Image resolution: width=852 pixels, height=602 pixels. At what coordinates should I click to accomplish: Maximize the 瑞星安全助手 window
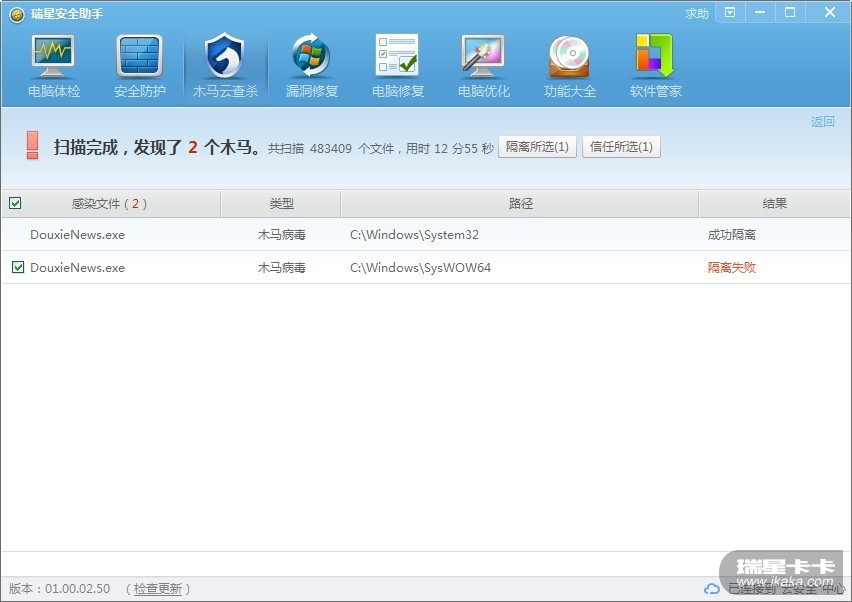tap(790, 12)
